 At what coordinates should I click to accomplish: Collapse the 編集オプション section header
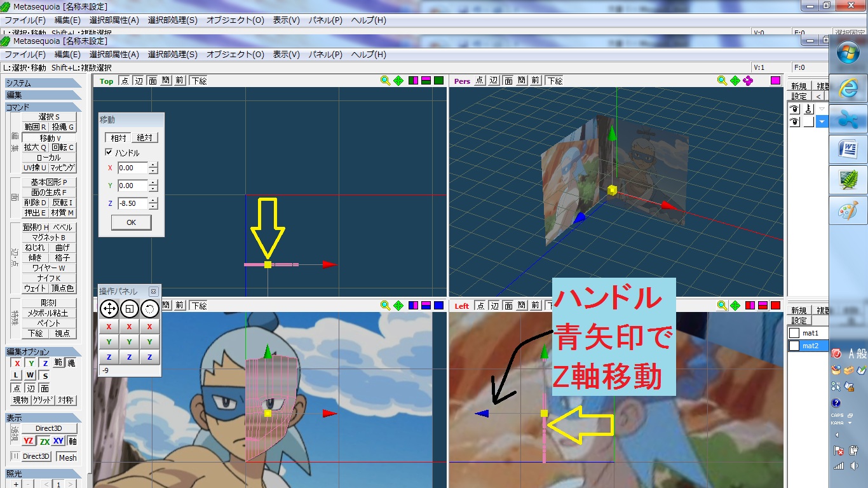tap(43, 352)
